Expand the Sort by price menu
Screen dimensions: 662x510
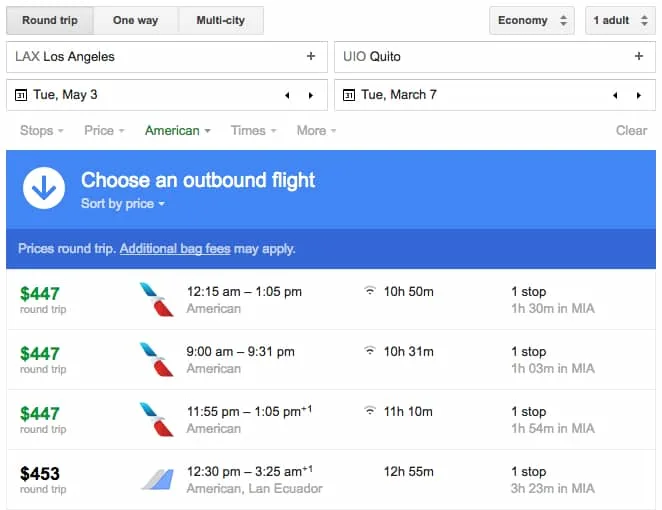(123, 204)
